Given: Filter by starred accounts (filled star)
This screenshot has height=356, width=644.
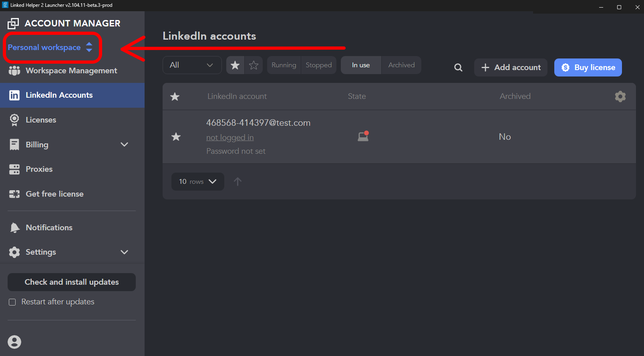Looking at the screenshot, I should click(x=235, y=65).
